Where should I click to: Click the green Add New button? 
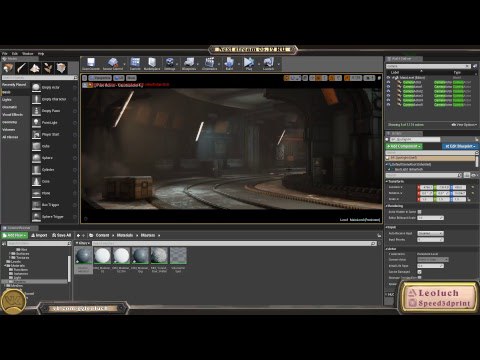tap(15, 235)
